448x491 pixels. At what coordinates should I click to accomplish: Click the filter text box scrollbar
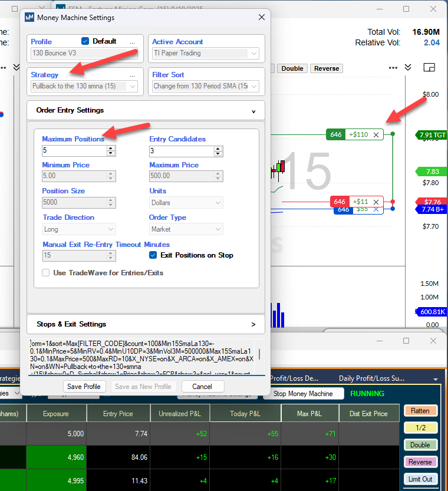(259, 354)
